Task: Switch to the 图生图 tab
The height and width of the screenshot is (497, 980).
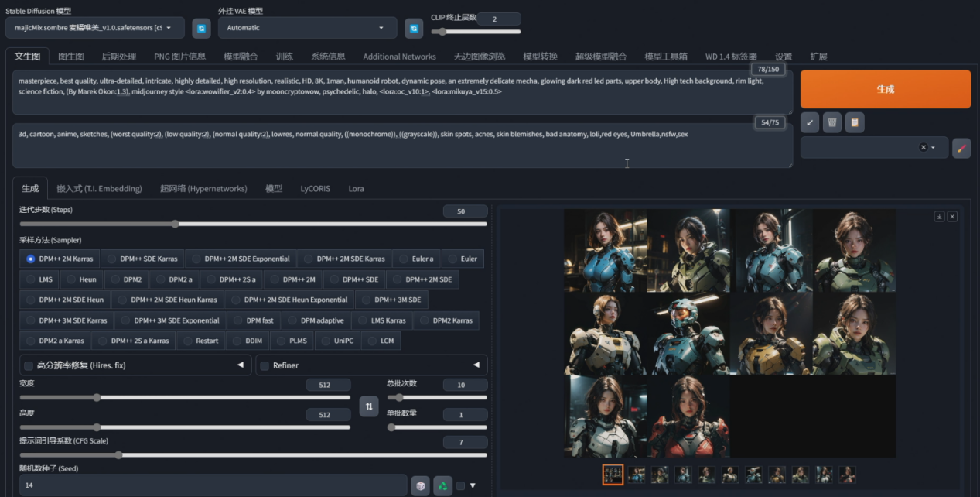Action: coord(71,57)
